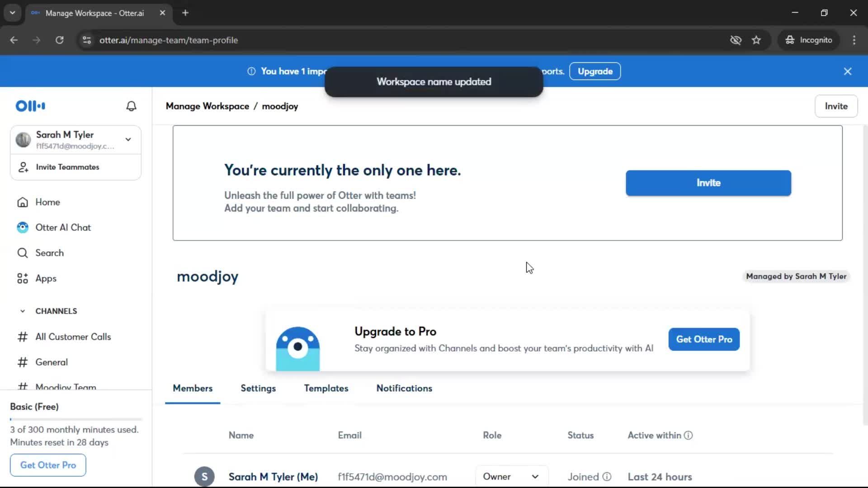The height and width of the screenshot is (488, 868).
Task: Open the notifications bell
Action: [x=131, y=106]
